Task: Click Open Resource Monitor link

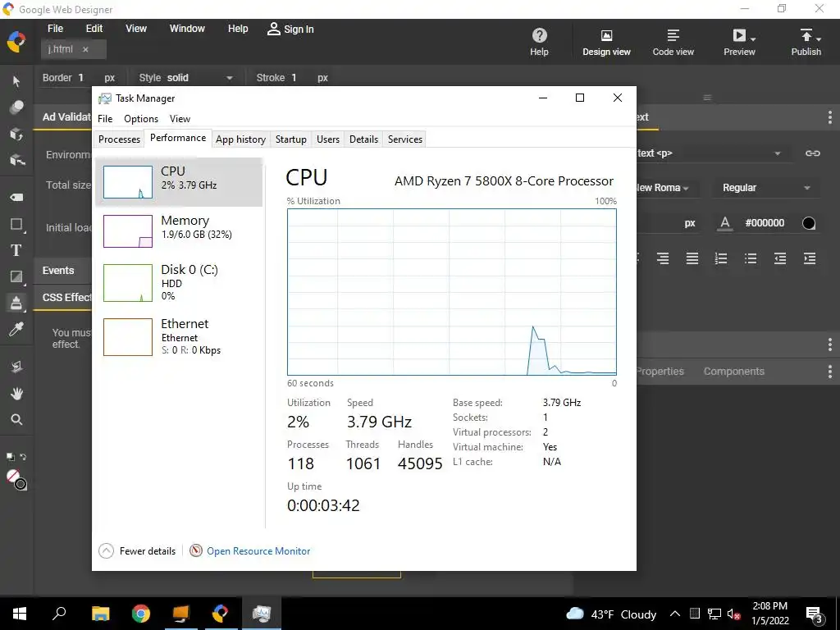Action: 258,550
